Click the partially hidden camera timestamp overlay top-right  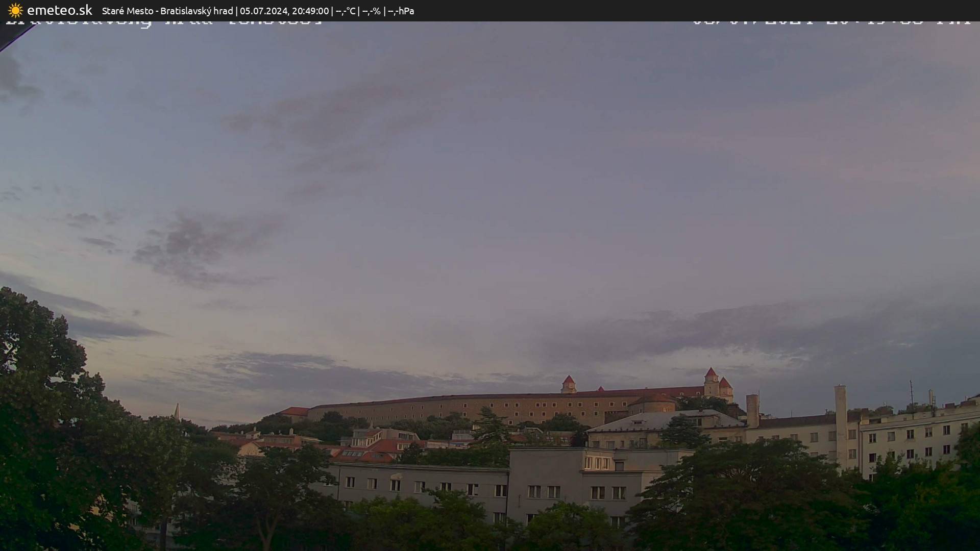[831, 22]
